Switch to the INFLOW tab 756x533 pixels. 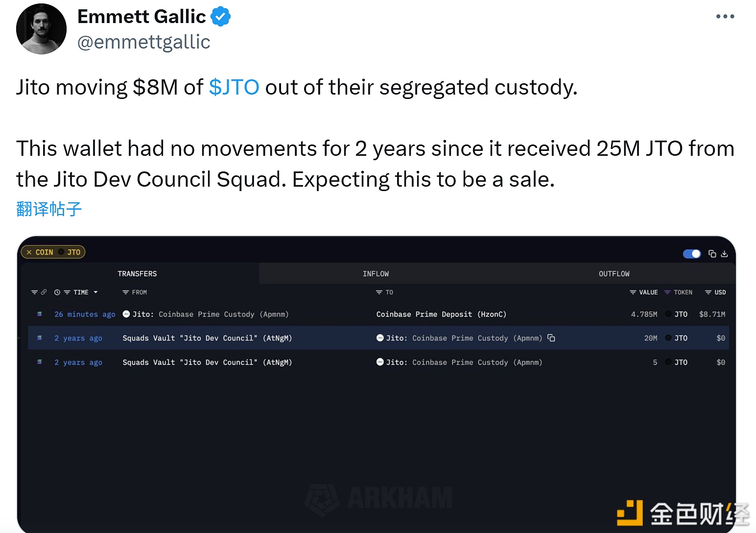376,274
